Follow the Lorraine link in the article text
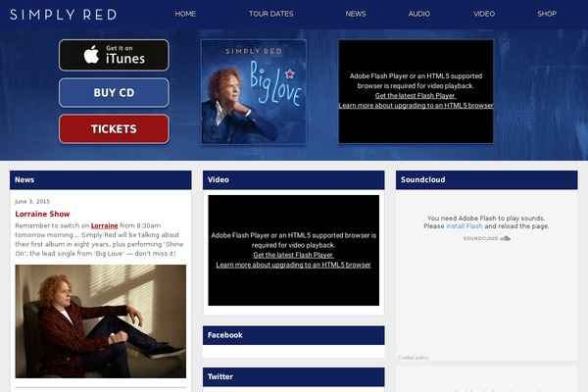 104,225
